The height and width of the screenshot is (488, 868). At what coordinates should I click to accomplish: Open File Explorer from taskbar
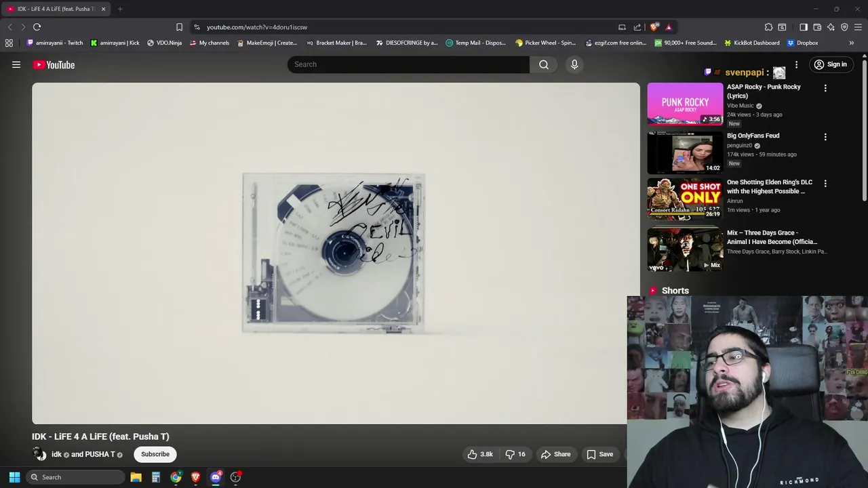[136, 477]
